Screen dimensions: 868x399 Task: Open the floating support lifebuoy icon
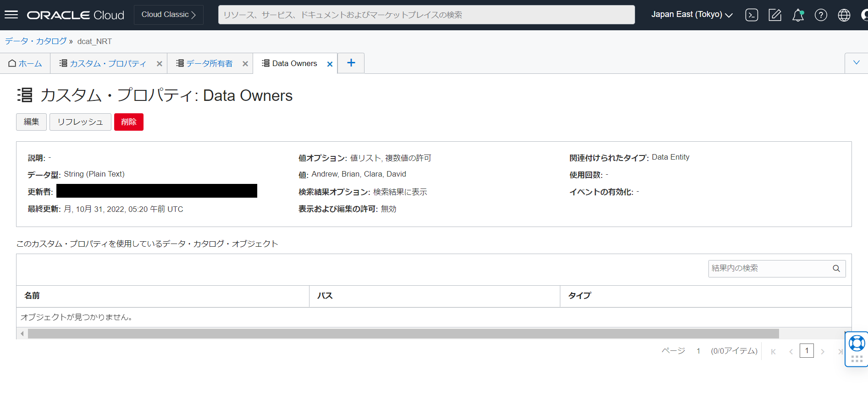tap(857, 344)
